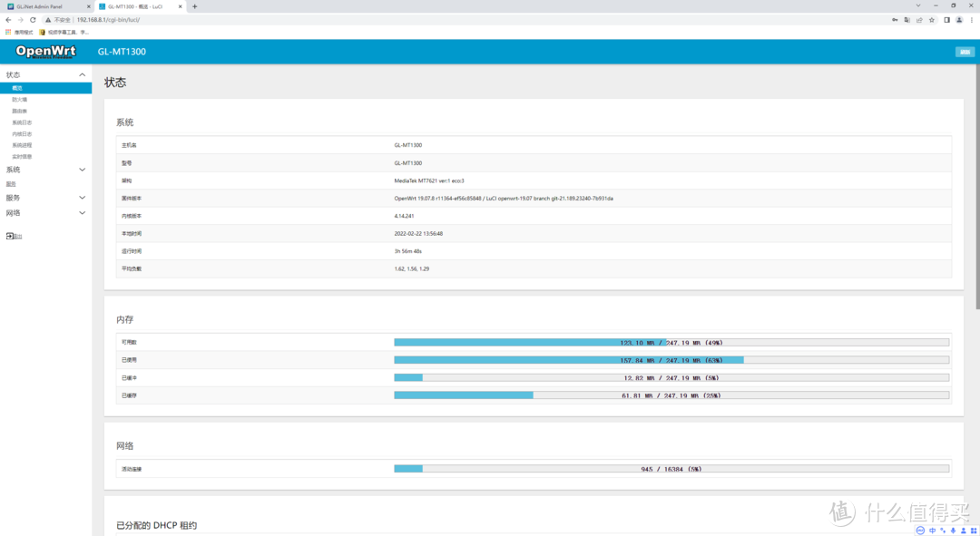The height and width of the screenshot is (536, 980).
Task: Collapse the 状态 sidebar section
Action: coord(82,75)
